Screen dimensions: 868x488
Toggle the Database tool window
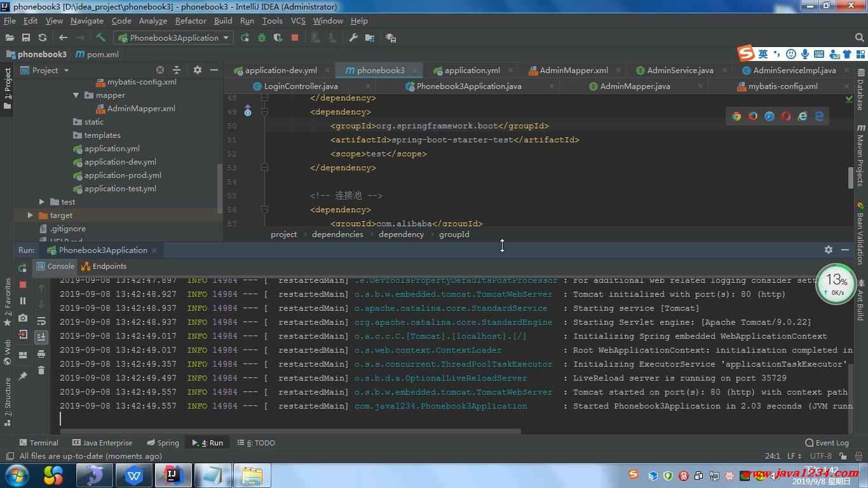click(x=860, y=91)
